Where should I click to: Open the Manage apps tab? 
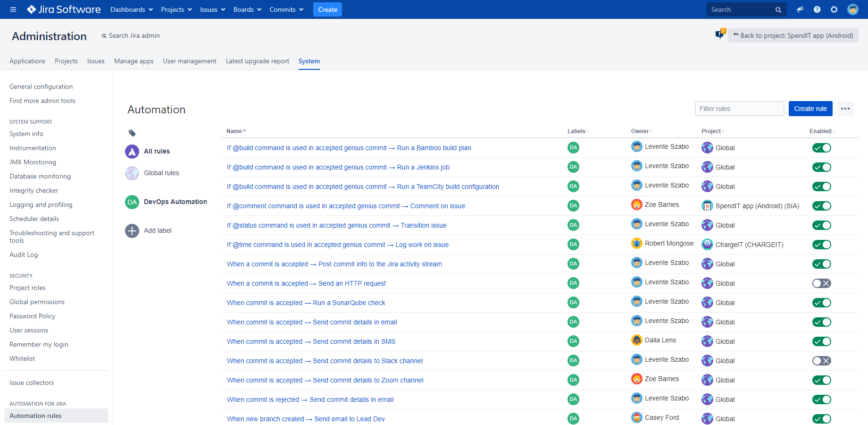pos(134,61)
